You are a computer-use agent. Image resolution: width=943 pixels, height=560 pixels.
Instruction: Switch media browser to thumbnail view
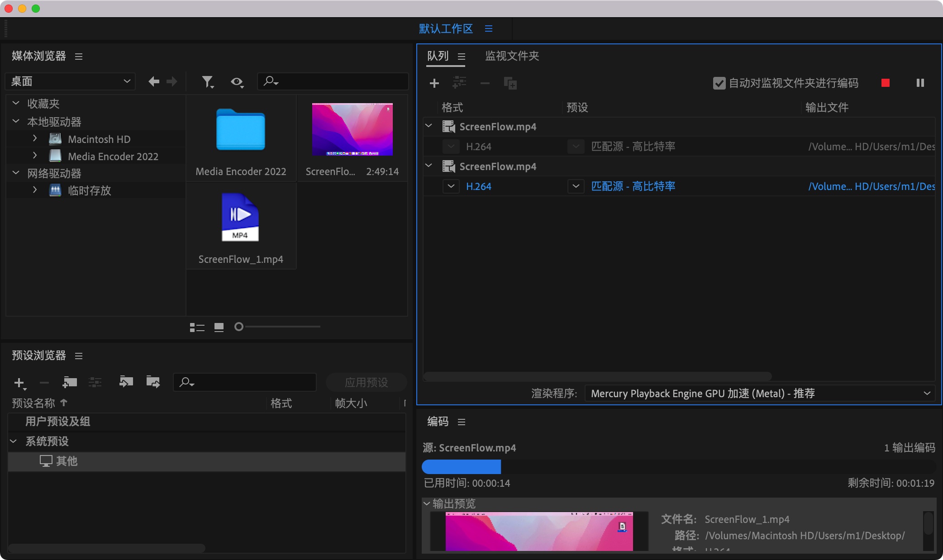point(219,327)
